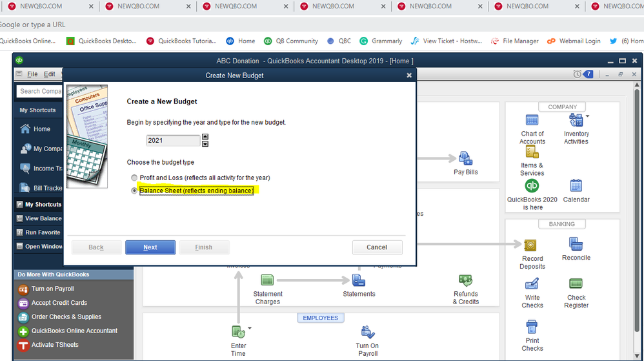
Task: Select Run Favorite Reports sidebar tab
Action: (39, 232)
